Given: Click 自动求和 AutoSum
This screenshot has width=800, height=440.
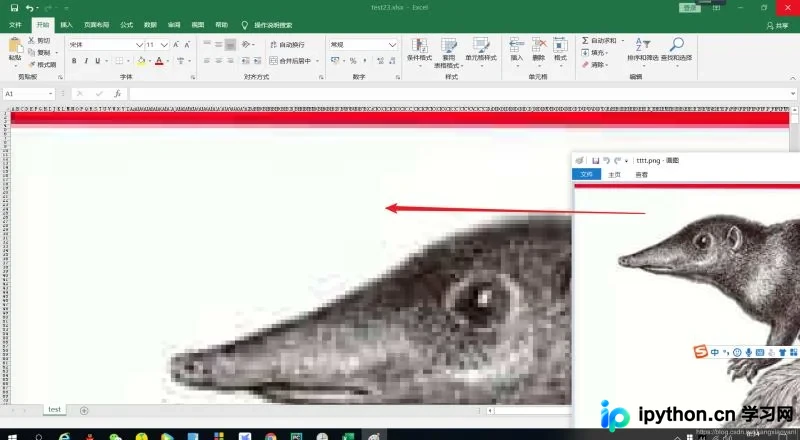Looking at the screenshot, I should point(599,40).
